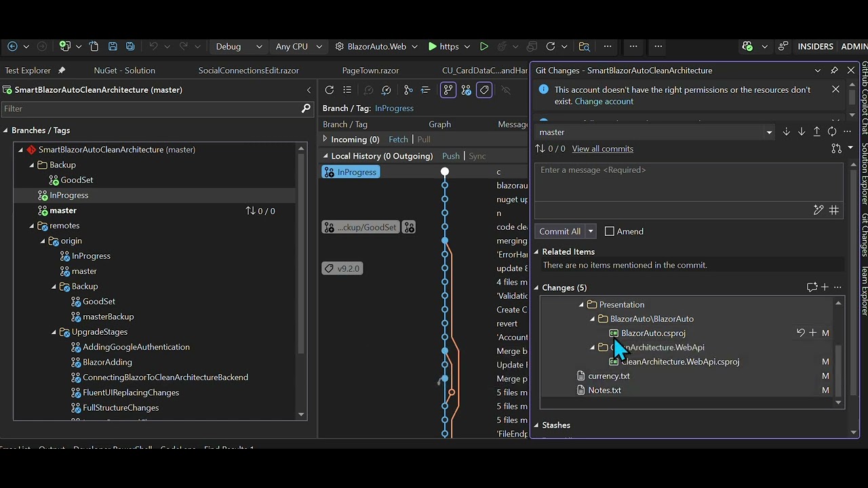Select the BlazorAdding branch under UpgradeStages

(107, 362)
